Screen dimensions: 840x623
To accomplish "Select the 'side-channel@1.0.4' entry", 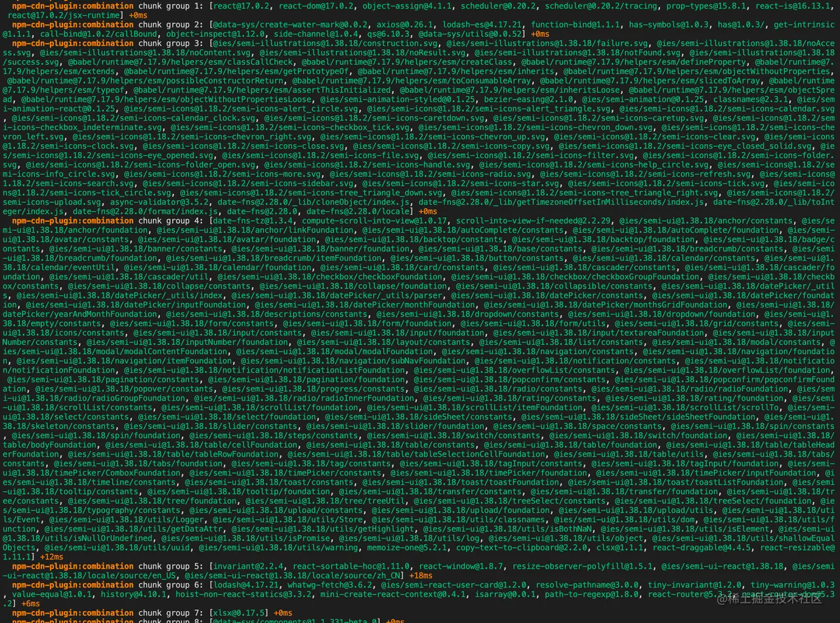I will coord(315,33).
